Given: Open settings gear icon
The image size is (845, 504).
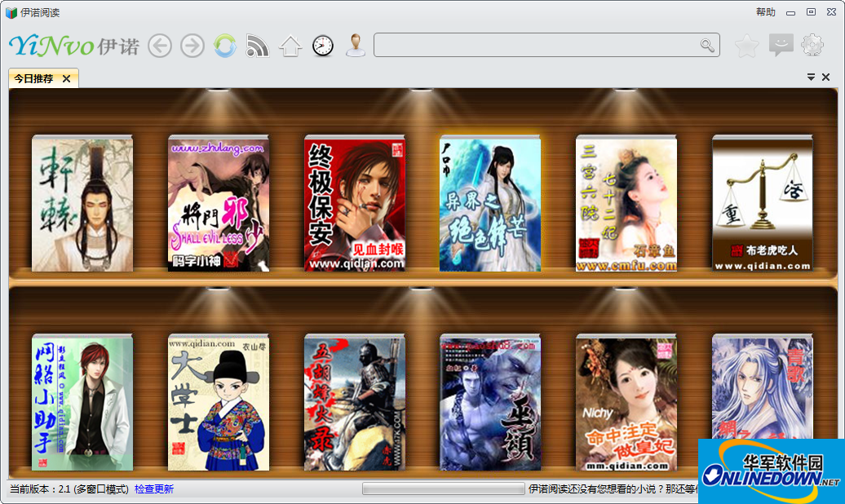Looking at the screenshot, I should pyautogui.click(x=812, y=46).
